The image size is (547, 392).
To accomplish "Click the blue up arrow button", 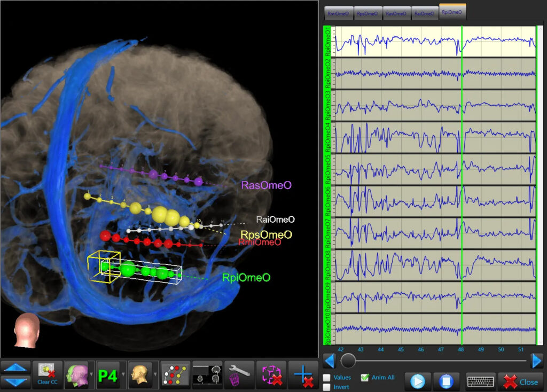I will click(15, 367).
